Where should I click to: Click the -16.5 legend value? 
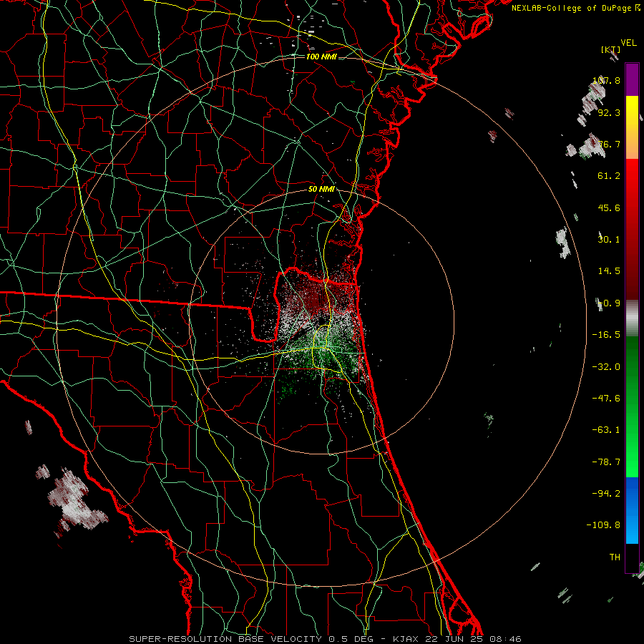point(606,335)
